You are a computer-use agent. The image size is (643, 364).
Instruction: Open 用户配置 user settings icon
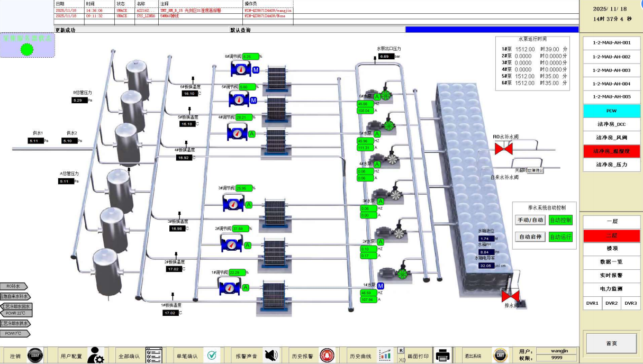(x=96, y=356)
